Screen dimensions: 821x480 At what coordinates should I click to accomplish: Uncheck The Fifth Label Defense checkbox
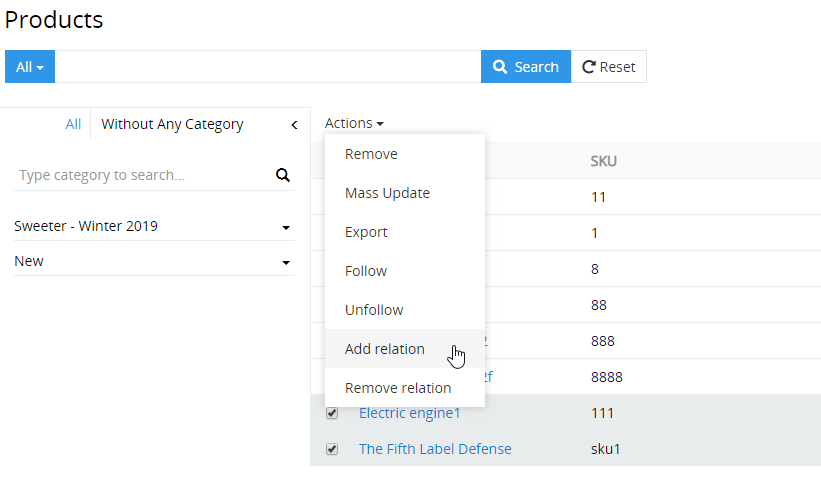(x=332, y=449)
